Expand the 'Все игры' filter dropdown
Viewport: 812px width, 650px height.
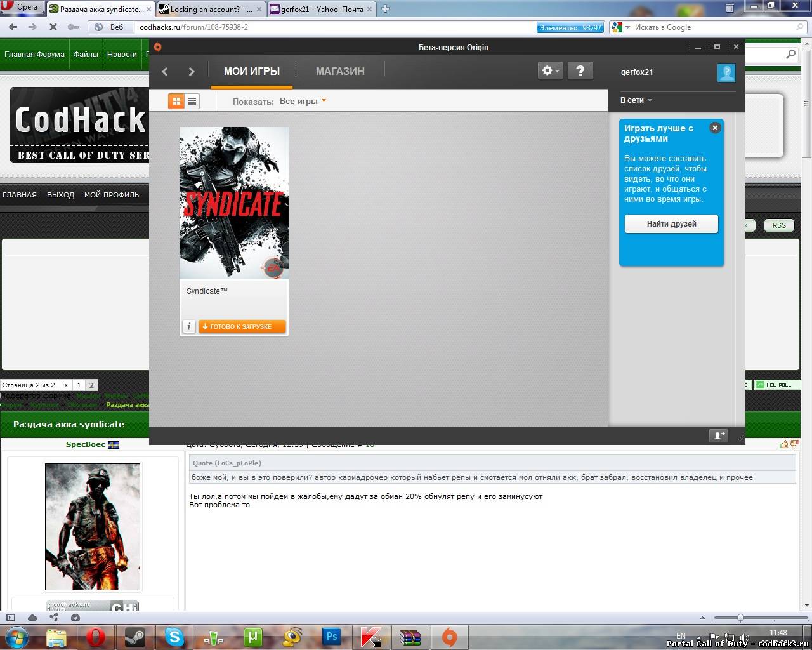pyautogui.click(x=303, y=101)
